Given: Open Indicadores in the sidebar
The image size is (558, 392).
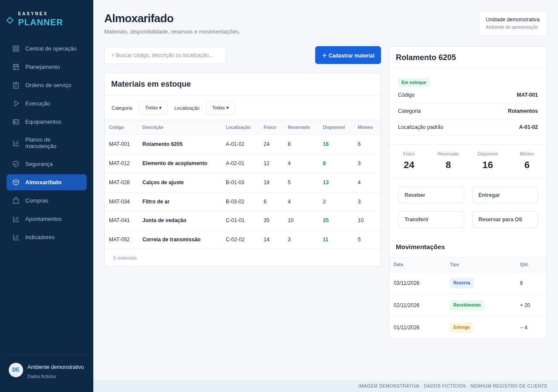Looking at the screenshot, I should tap(47, 237).
